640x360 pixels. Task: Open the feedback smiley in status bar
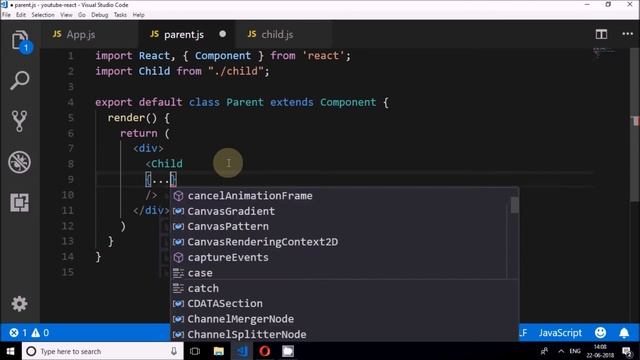point(600,333)
